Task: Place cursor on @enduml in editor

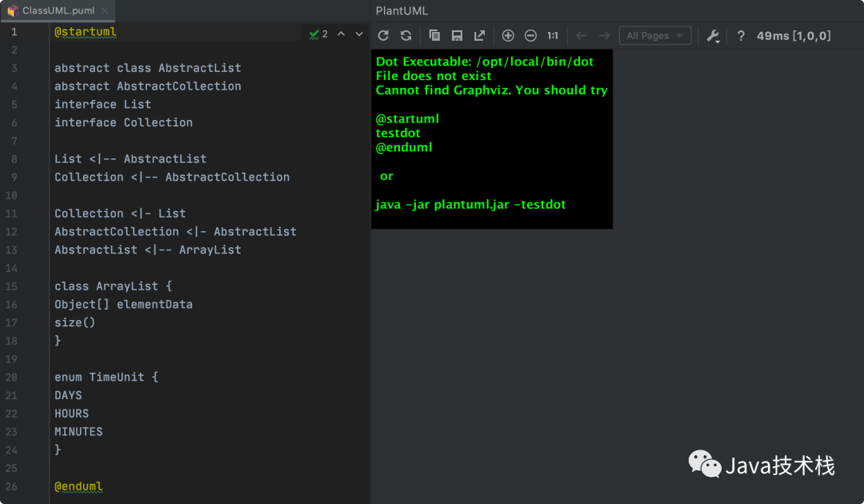Action: tap(78, 486)
